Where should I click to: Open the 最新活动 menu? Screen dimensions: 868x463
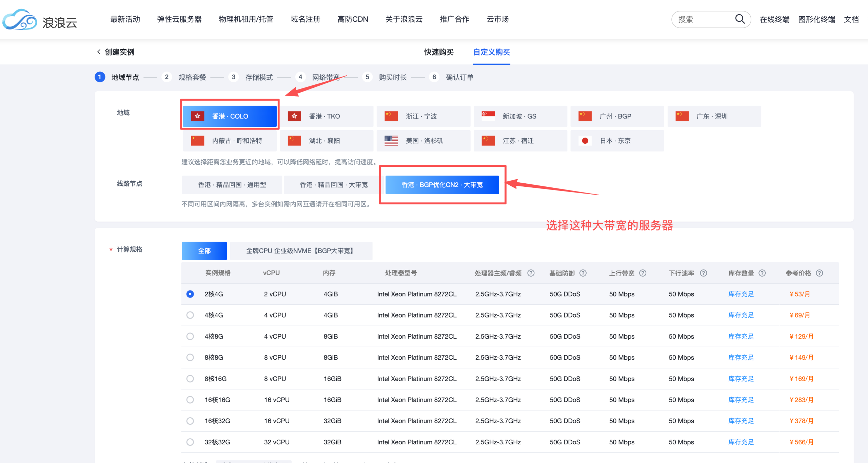[125, 19]
